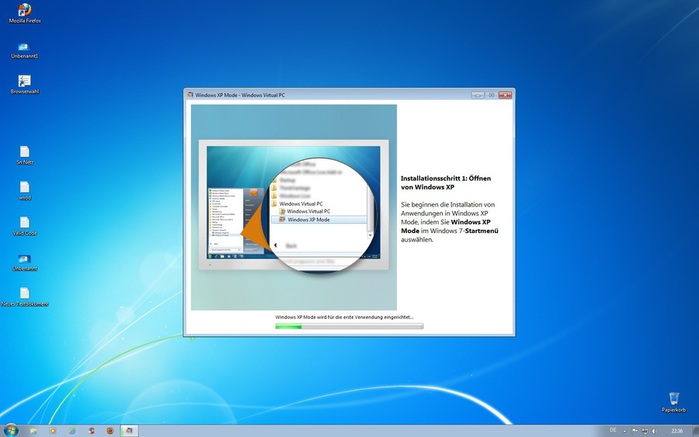Screen dimensions: 699x437
Task: Launch Firefox from the taskbar
Action: (x=110, y=431)
